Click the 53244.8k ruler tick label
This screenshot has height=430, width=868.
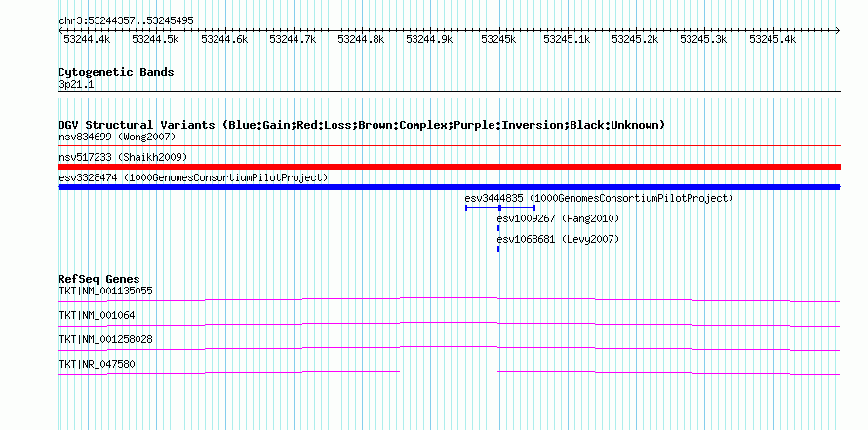coord(361,39)
